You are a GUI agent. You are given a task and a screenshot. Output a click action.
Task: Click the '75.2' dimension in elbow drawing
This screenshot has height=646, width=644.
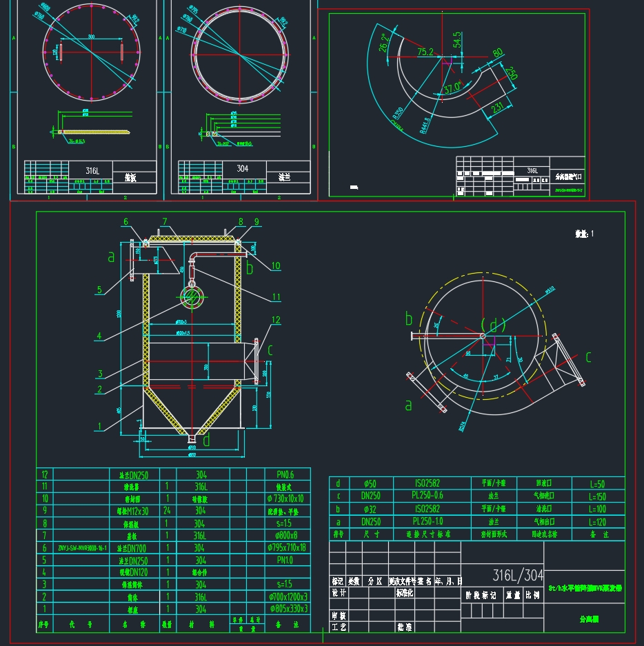click(425, 52)
